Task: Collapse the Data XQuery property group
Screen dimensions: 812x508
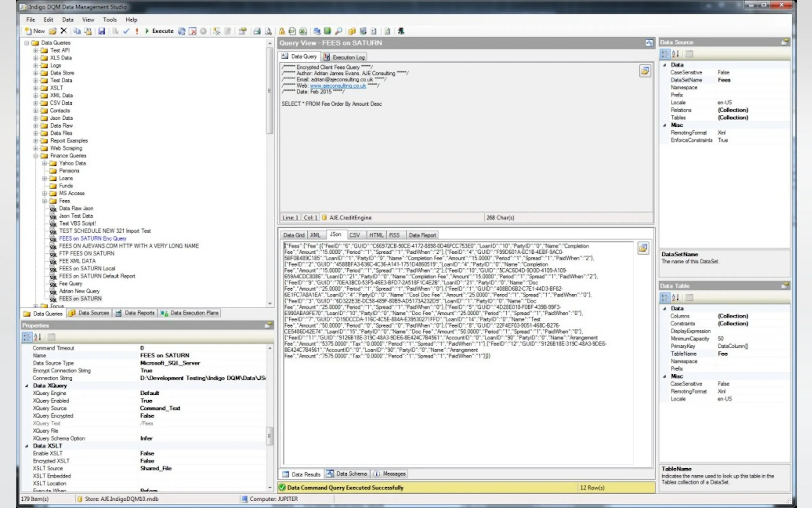Action: 27,386
